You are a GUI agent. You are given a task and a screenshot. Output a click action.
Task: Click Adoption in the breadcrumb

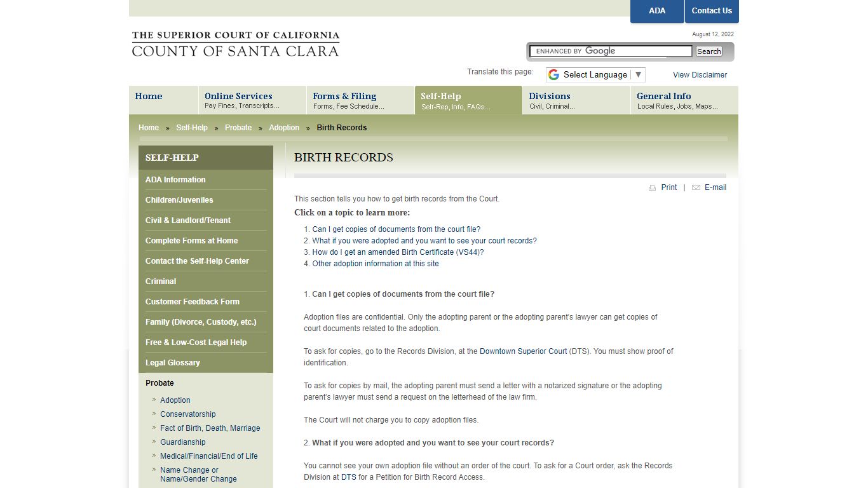click(284, 128)
